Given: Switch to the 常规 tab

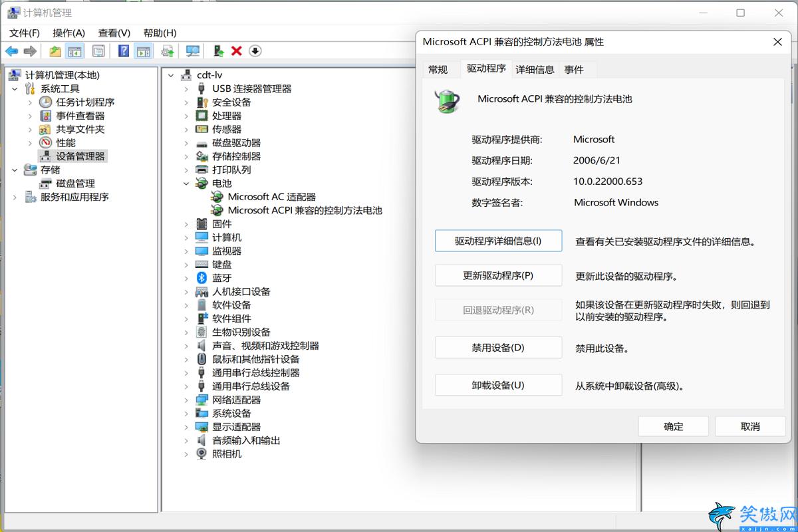Looking at the screenshot, I should (438, 69).
